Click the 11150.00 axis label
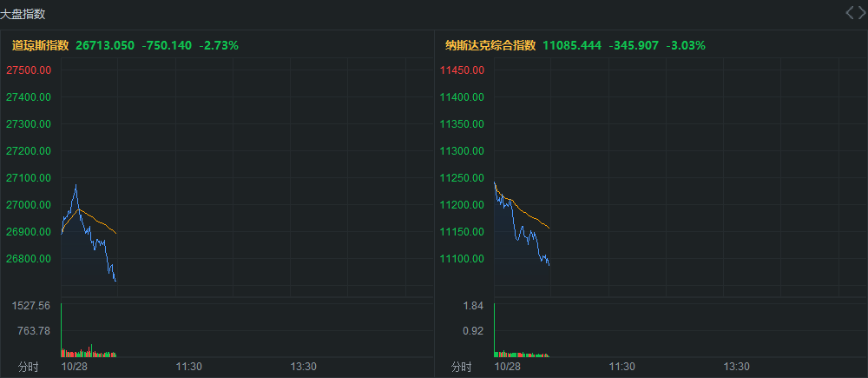The image size is (868, 378). tap(462, 232)
